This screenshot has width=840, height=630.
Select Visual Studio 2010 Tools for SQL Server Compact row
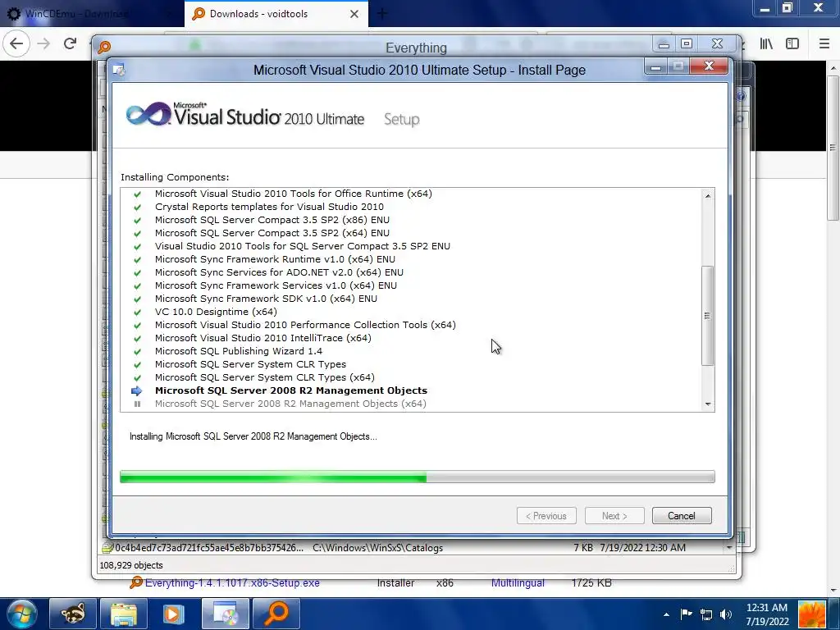point(303,246)
